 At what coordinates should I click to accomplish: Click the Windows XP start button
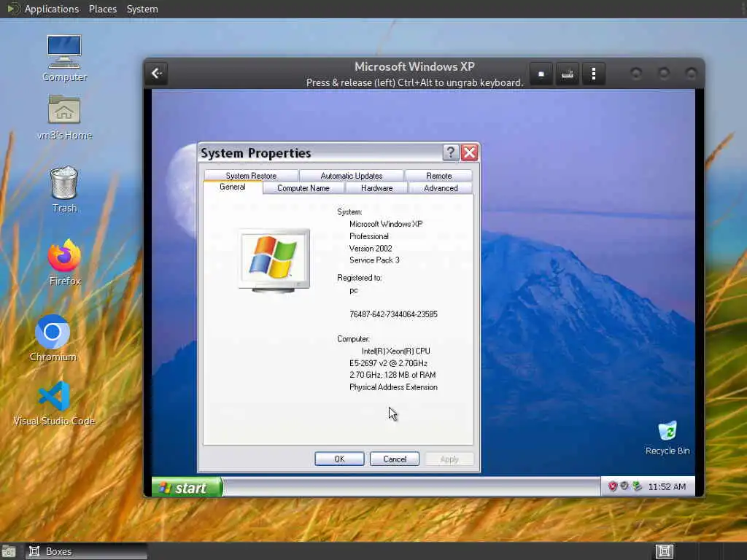tap(187, 487)
